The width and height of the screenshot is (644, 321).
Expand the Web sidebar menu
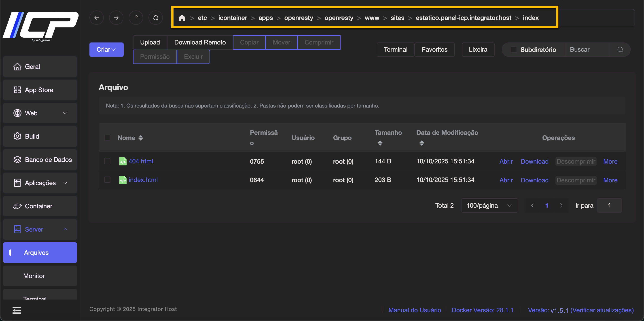[x=40, y=113]
